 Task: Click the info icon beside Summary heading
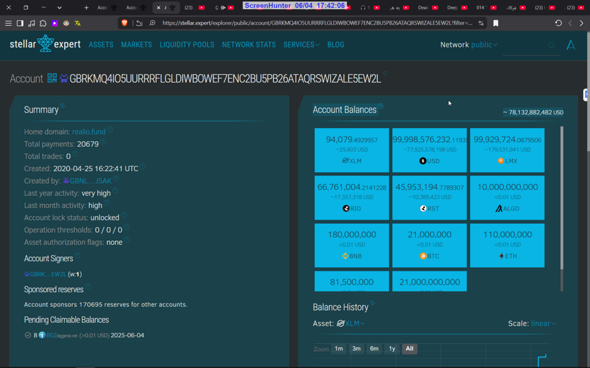63,106
